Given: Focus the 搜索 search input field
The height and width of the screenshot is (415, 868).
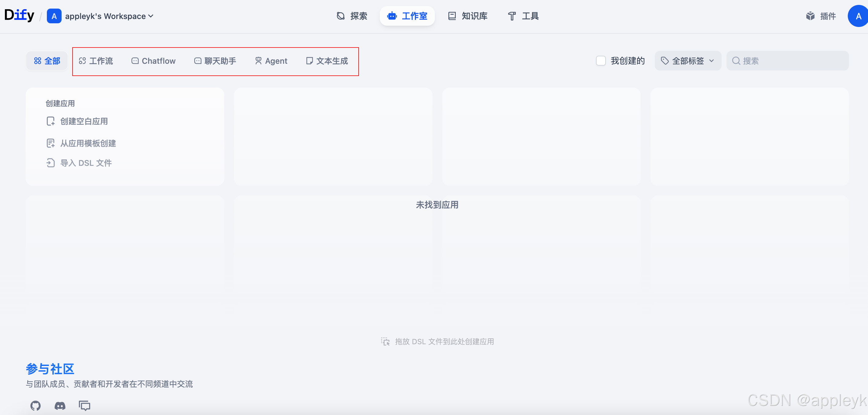Looking at the screenshot, I should click(x=792, y=61).
